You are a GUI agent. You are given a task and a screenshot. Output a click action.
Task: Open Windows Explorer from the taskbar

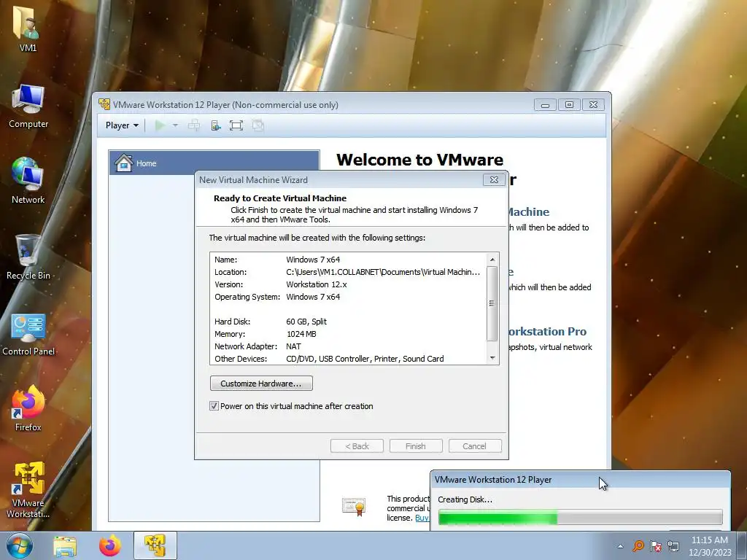65,545
